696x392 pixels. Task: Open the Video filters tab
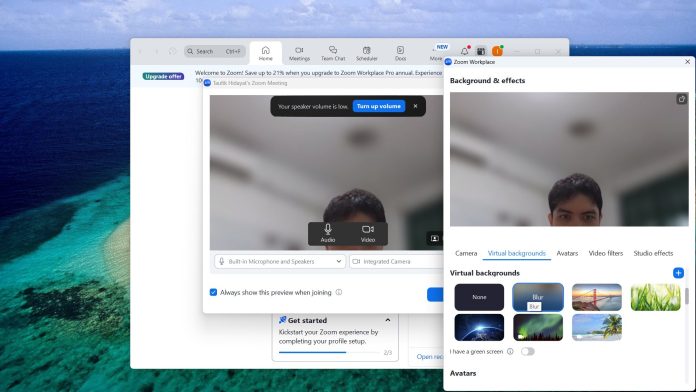tap(606, 253)
